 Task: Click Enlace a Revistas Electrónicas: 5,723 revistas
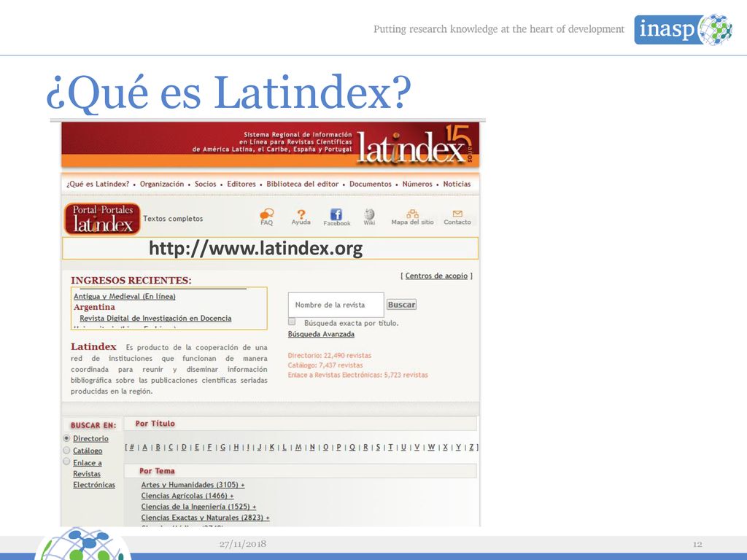[357, 376]
